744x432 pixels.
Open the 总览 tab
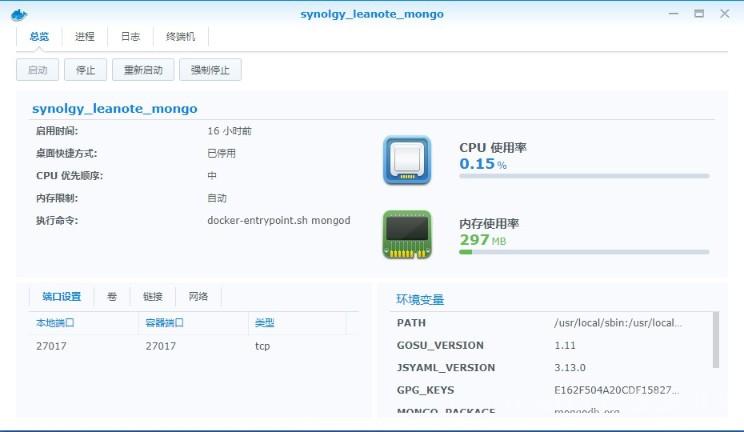[39, 37]
